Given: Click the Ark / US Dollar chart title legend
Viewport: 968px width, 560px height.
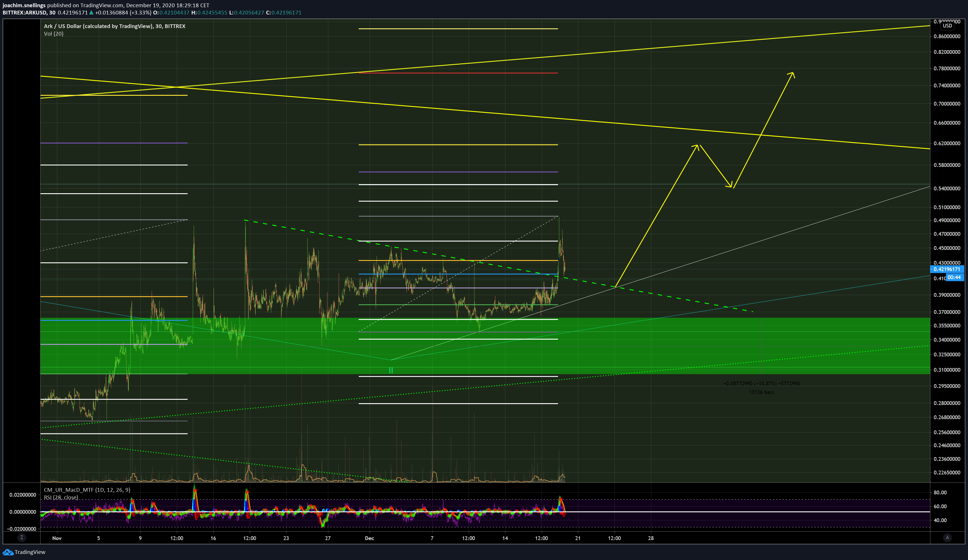Looking at the screenshot, I should tap(114, 26).
